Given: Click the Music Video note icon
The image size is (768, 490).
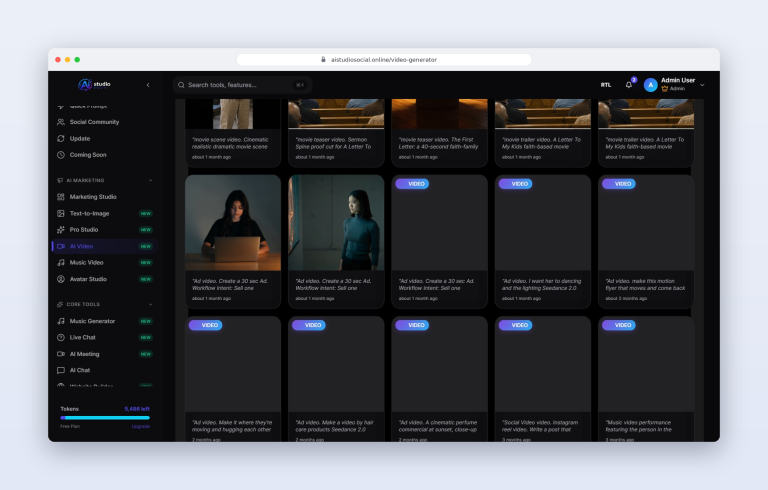Looking at the screenshot, I should 61,263.
